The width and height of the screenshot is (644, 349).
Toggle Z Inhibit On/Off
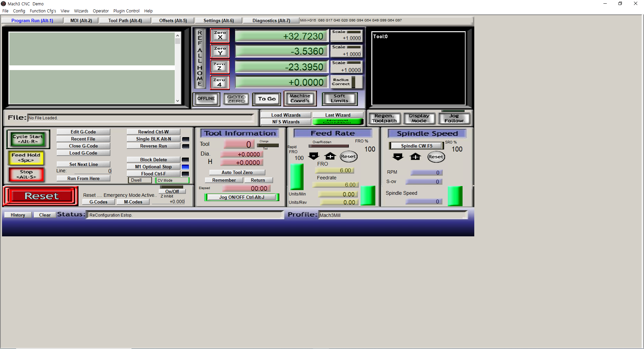click(172, 191)
